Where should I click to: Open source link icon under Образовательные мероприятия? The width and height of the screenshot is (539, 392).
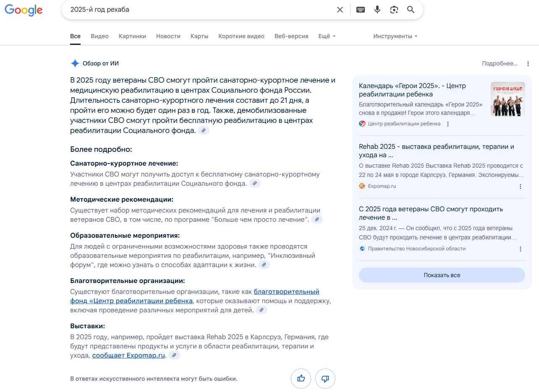264,265
